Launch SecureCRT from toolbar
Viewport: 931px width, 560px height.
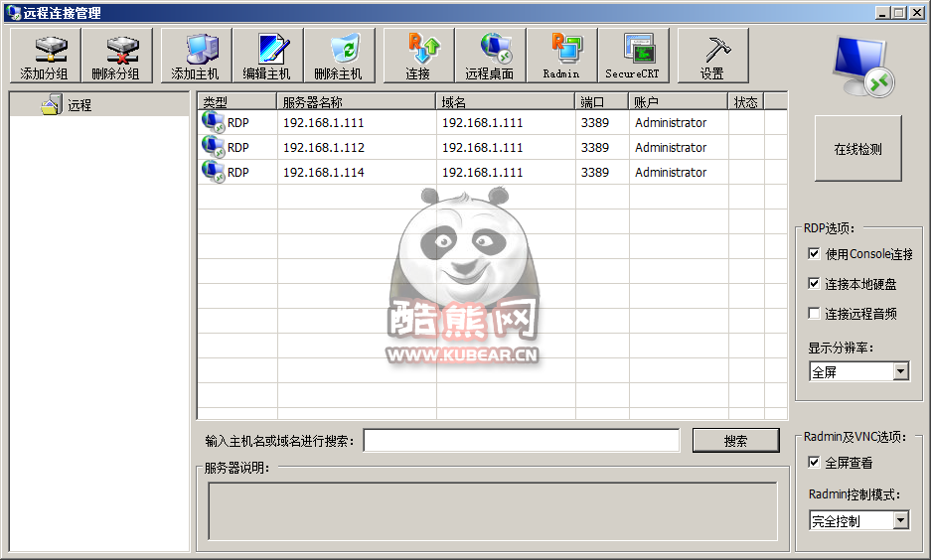[634, 56]
